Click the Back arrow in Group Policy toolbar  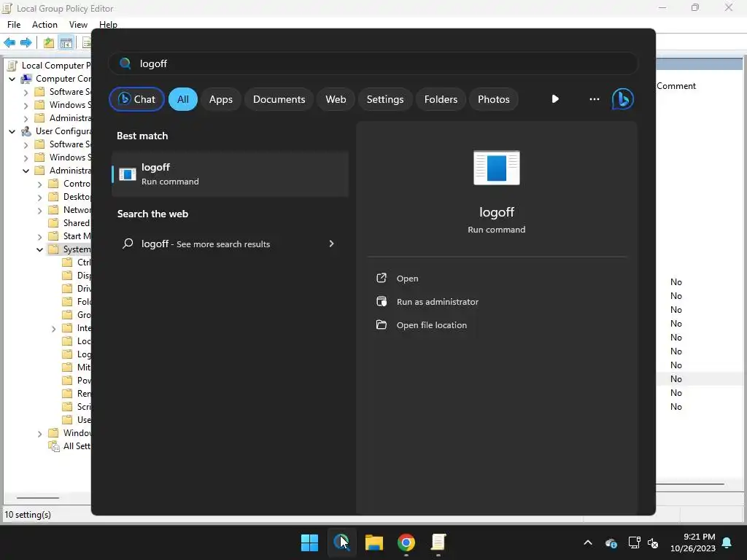(9, 43)
